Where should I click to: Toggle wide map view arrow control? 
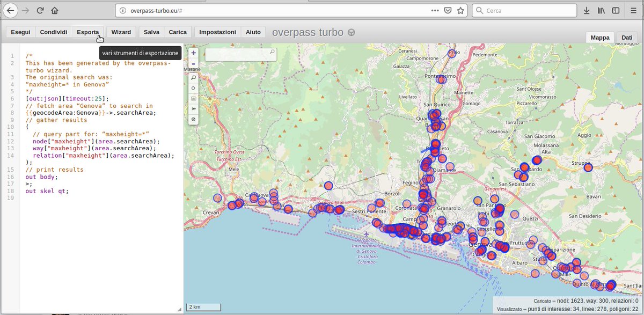pos(193,108)
